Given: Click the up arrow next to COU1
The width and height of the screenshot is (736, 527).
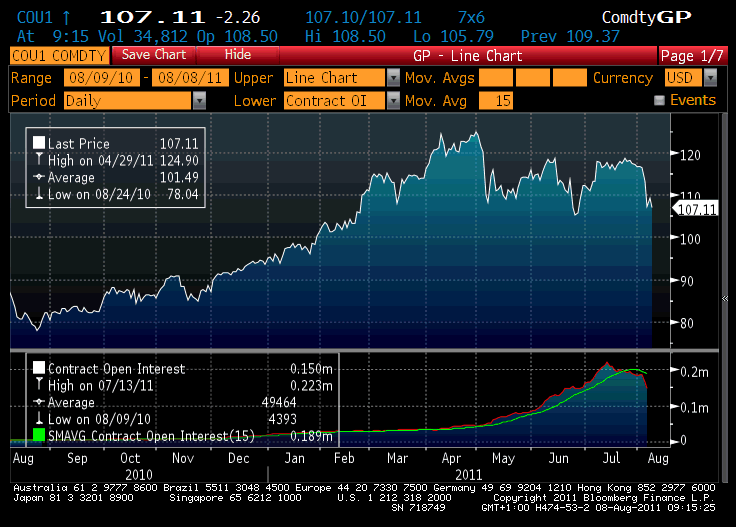Looking at the screenshot, I should pos(66,18).
